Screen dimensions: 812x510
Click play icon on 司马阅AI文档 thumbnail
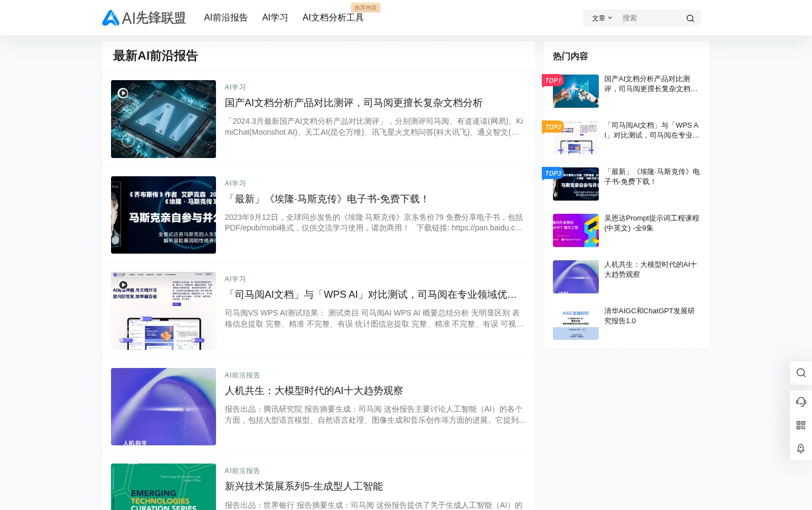123,285
